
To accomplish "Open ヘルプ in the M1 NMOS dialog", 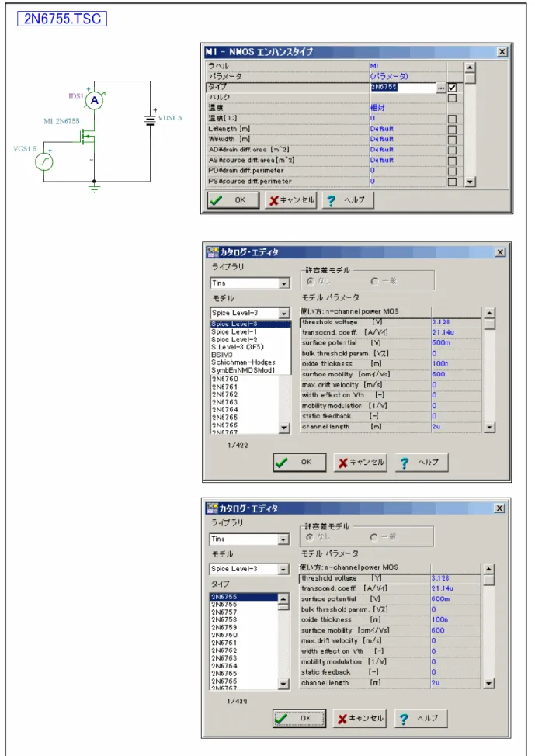I will (347, 199).
